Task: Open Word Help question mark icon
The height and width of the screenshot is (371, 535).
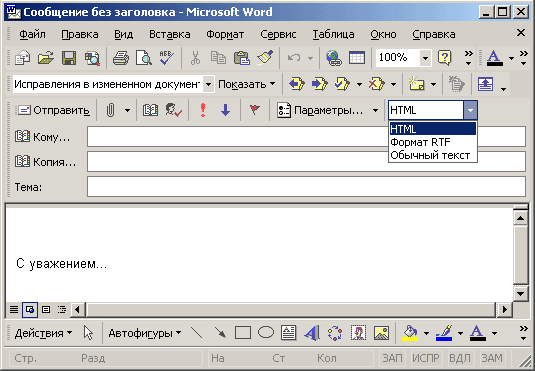Action: [445, 58]
